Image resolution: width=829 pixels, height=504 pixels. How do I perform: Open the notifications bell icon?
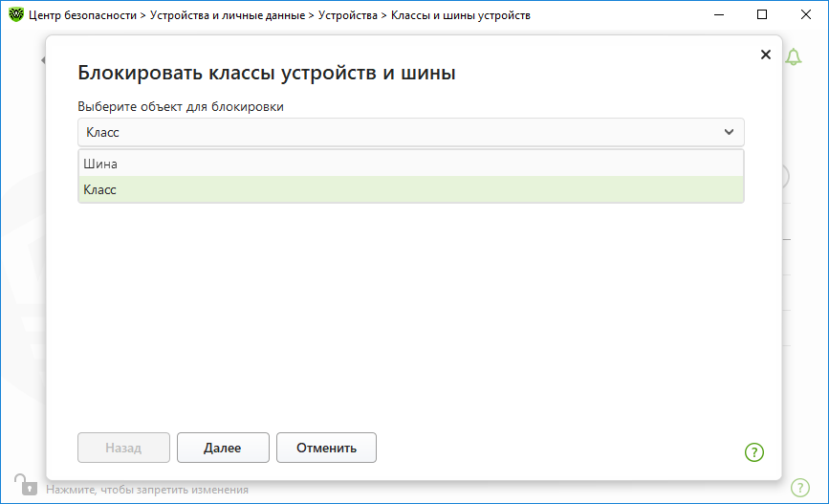[x=793, y=56]
